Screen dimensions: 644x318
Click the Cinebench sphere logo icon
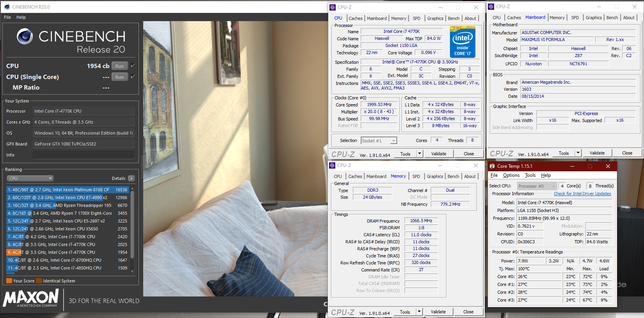pos(25,36)
